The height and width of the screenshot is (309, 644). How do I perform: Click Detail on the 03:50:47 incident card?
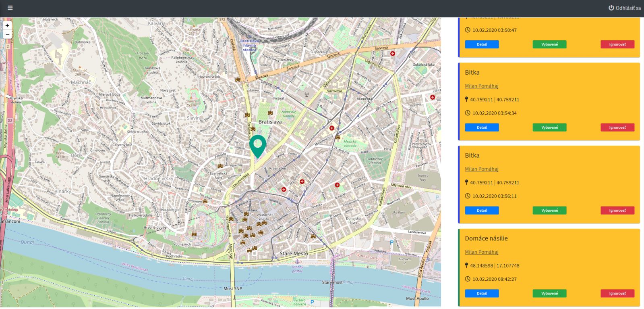(x=482, y=44)
